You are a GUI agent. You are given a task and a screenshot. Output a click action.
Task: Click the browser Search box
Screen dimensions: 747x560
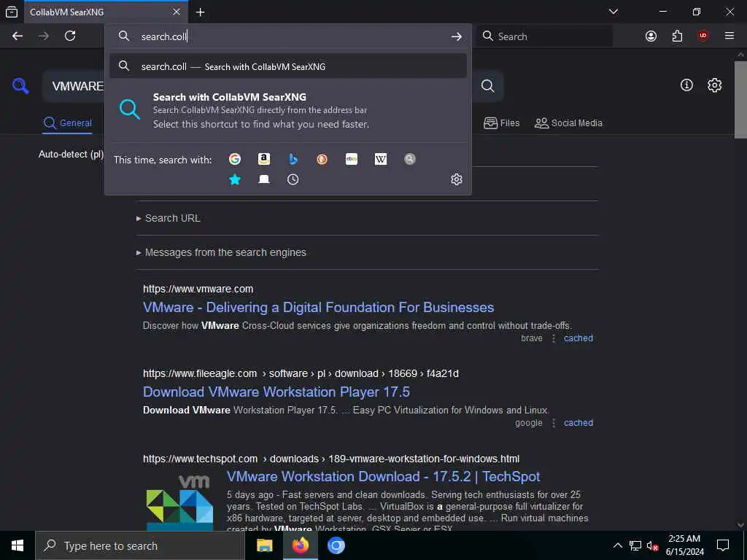(544, 36)
